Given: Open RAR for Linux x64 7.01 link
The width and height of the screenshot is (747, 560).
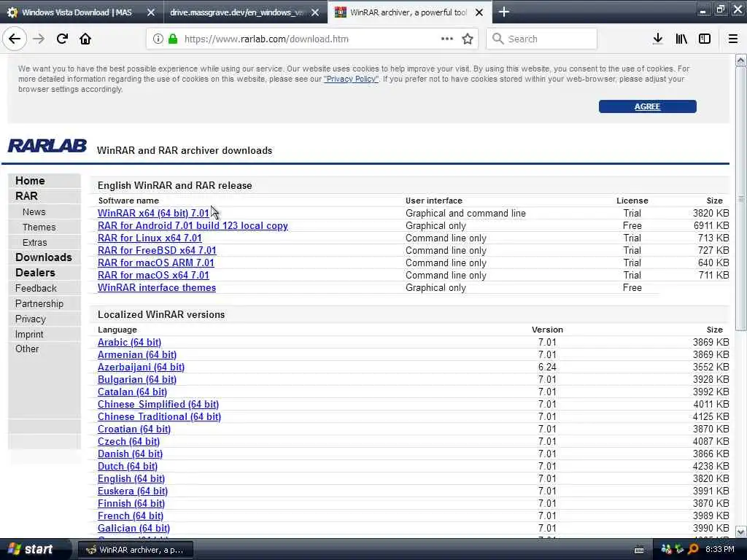Looking at the screenshot, I should (150, 238).
